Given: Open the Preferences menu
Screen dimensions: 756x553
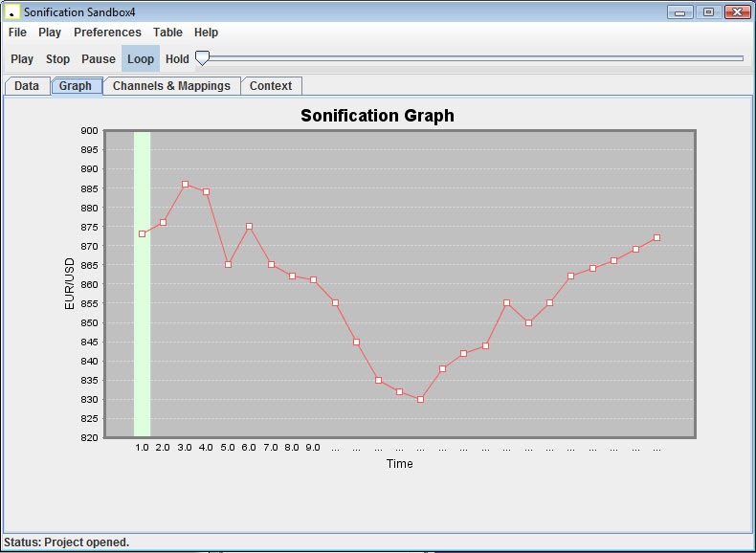Looking at the screenshot, I should [107, 33].
